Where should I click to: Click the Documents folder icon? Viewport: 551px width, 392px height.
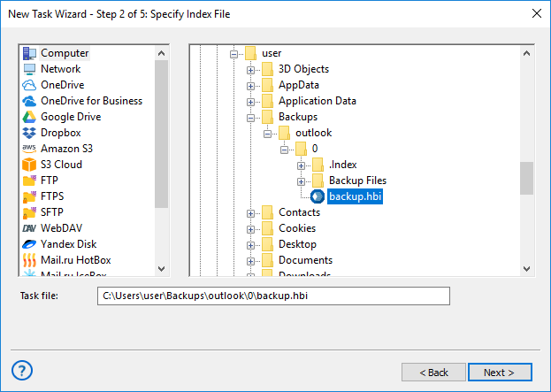click(267, 260)
